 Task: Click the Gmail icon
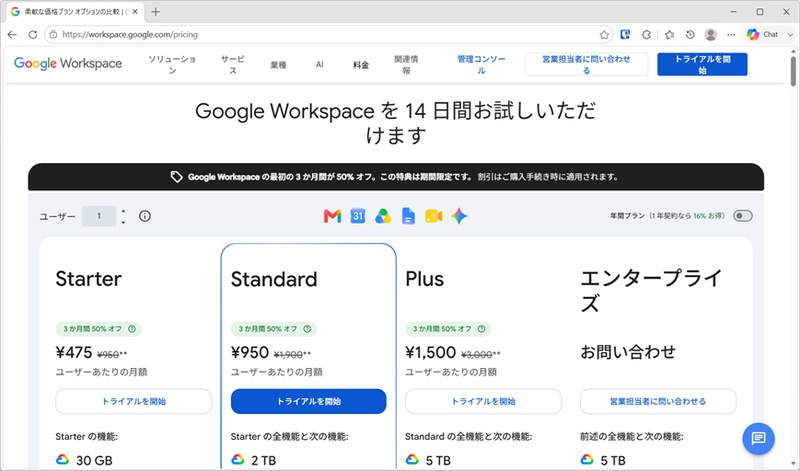tap(332, 216)
